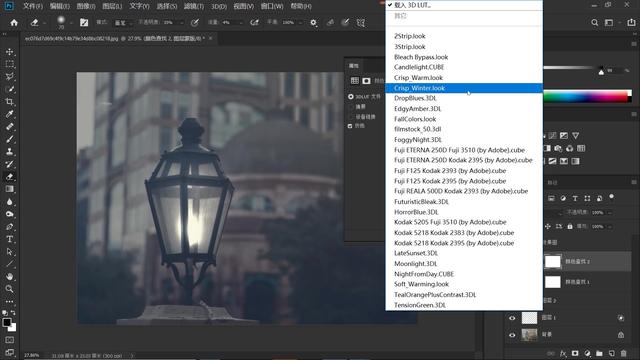
Task: Toggle visibility of the Background layer
Action: point(512,335)
